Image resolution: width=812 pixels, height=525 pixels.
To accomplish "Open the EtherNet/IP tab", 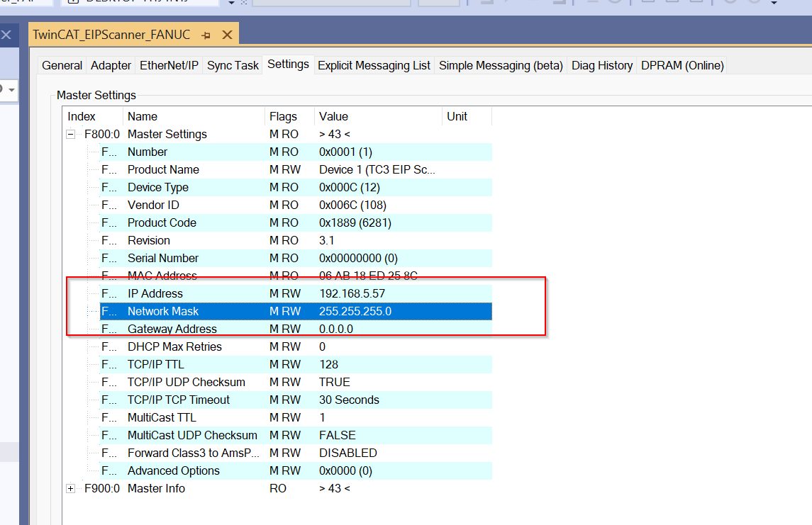I will coord(169,66).
